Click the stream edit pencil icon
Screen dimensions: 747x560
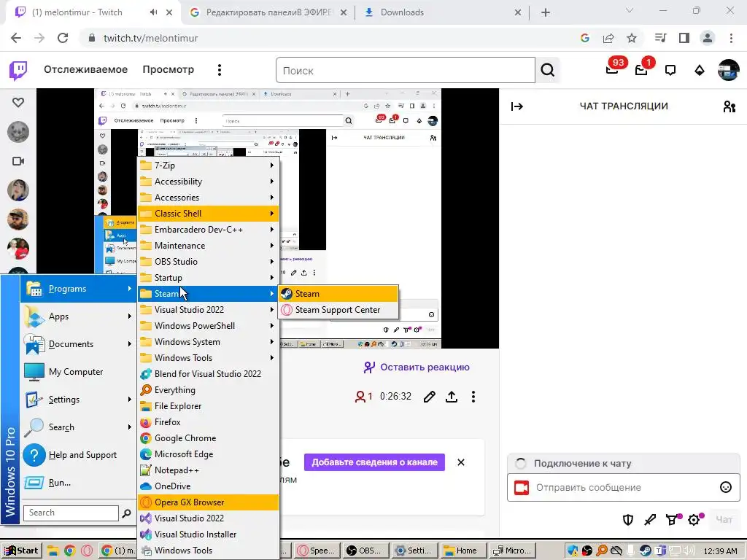(429, 397)
